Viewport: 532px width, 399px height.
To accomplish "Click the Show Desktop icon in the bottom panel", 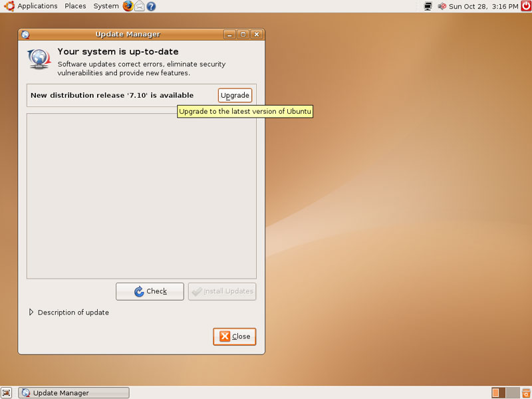I will click(6, 393).
